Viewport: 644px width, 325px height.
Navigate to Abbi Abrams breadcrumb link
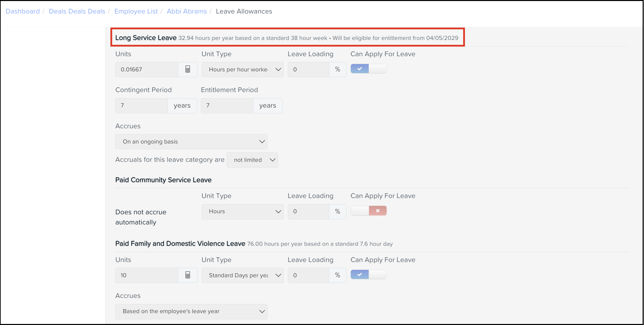(x=187, y=11)
